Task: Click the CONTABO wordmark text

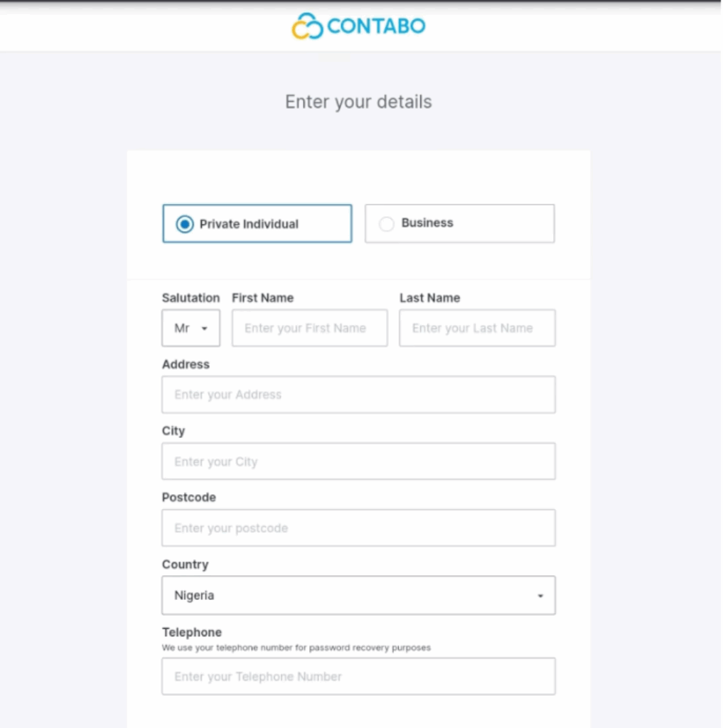Action: point(376,27)
